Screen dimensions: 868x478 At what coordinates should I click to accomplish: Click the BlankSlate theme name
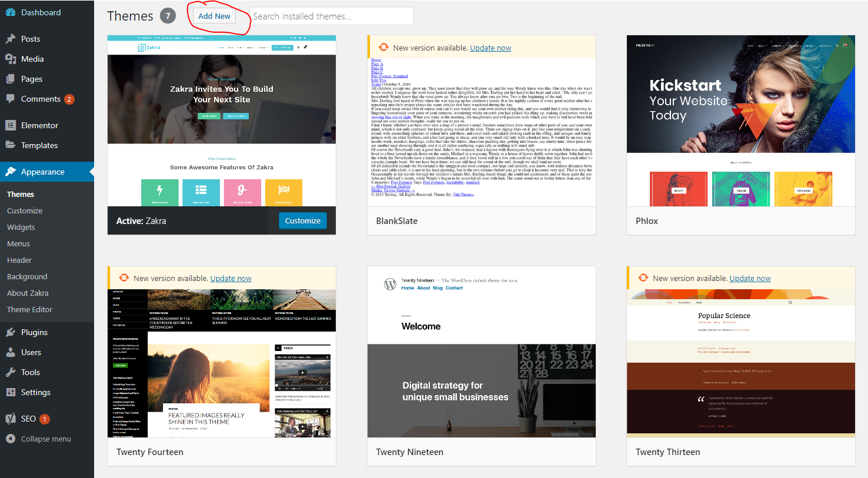click(x=397, y=220)
